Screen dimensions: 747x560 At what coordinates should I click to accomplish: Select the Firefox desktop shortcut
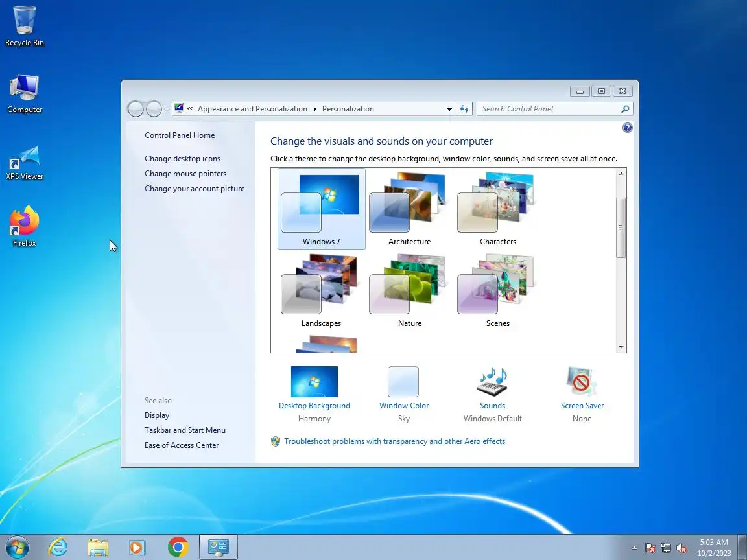(x=24, y=226)
